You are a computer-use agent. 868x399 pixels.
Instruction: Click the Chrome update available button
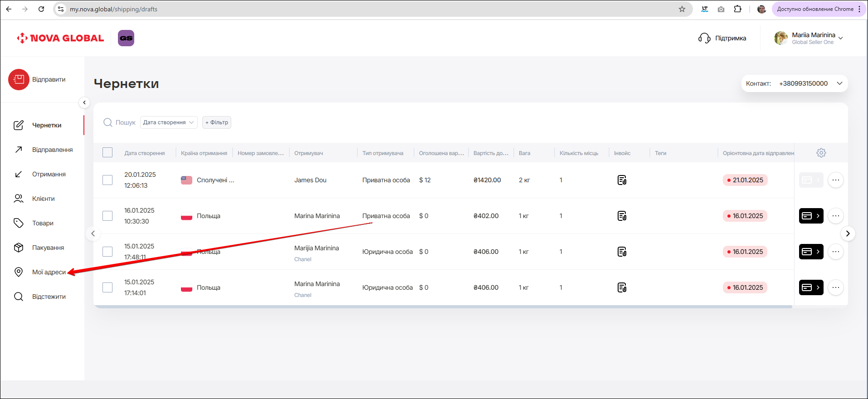point(815,9)
